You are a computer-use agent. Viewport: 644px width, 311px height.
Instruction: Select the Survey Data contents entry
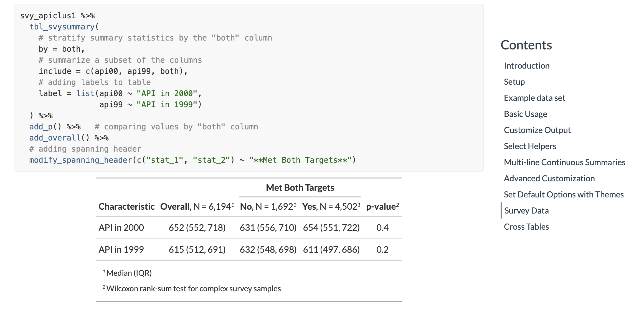pos(526,210)
